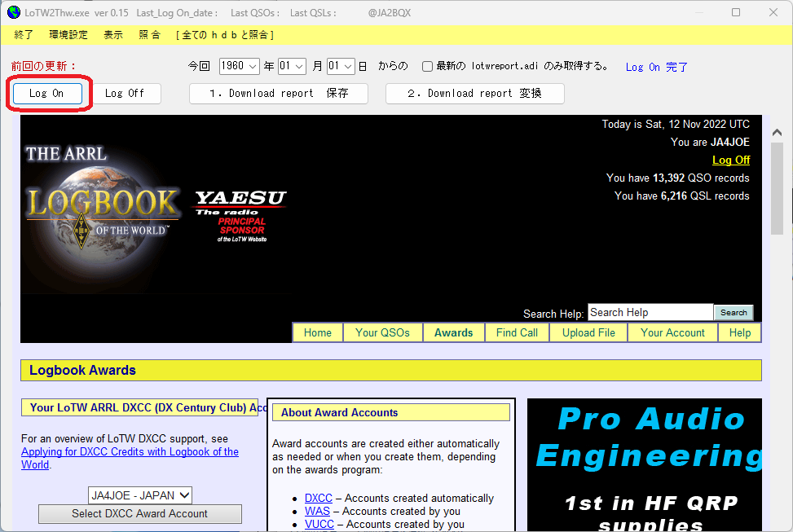This screenshot has height=532, width=793.
Task: Open the Your Account tab
Action: pos(672,332)
